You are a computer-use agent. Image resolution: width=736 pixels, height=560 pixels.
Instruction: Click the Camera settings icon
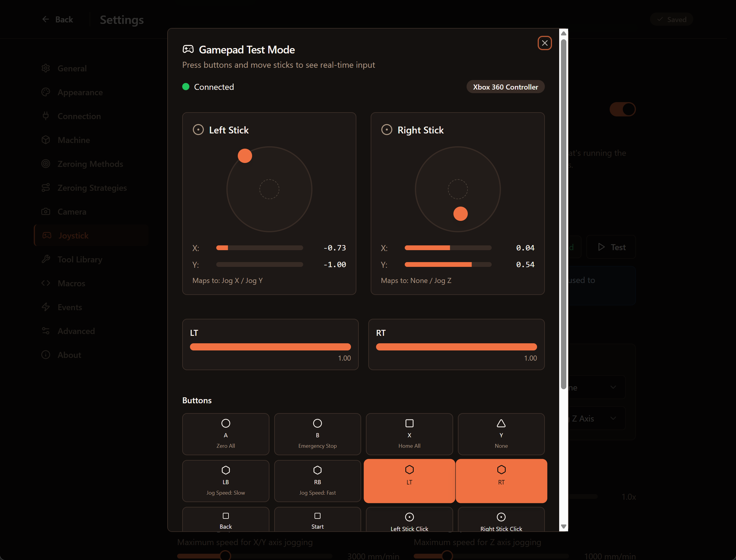[x=46, y=211]
